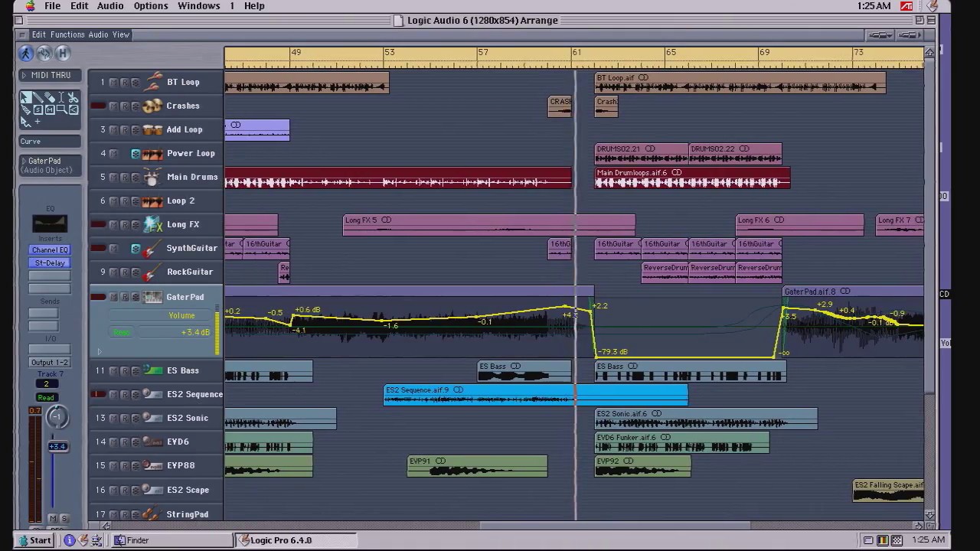Screen dimensions: 980x551
Task: Expand GaterPad automation sub-track triangle
Action: click(99, 352)
